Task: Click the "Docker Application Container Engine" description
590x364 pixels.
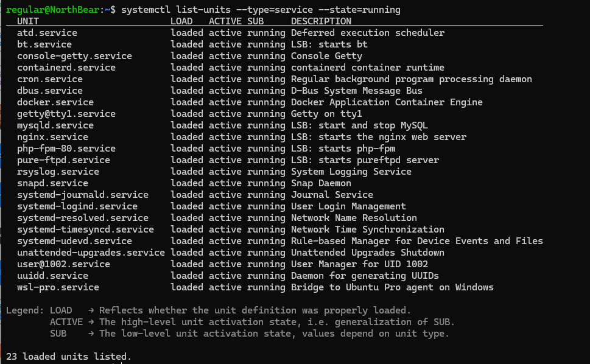Action: click(387, 102)
